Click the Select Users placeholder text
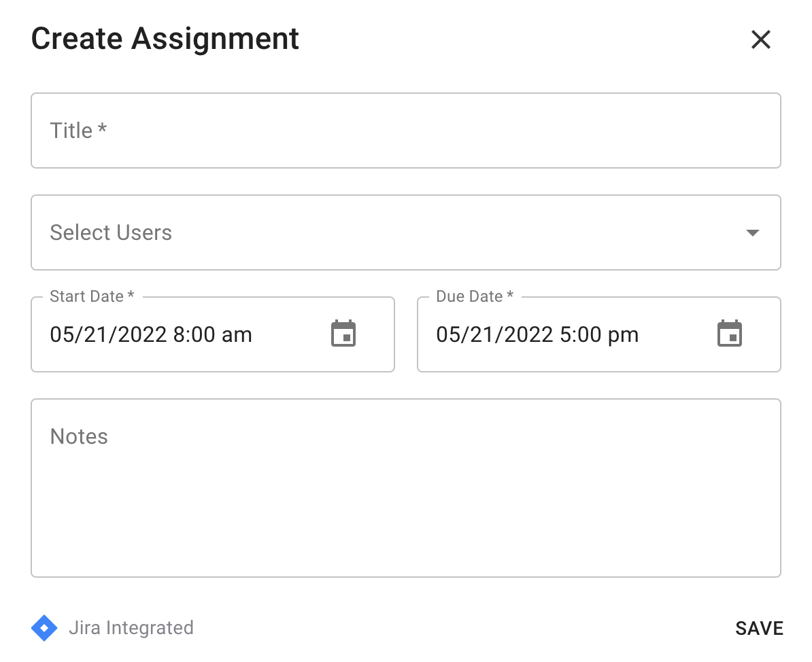The width and height of the screenshot is (812, 662). (x=111, y=232)
